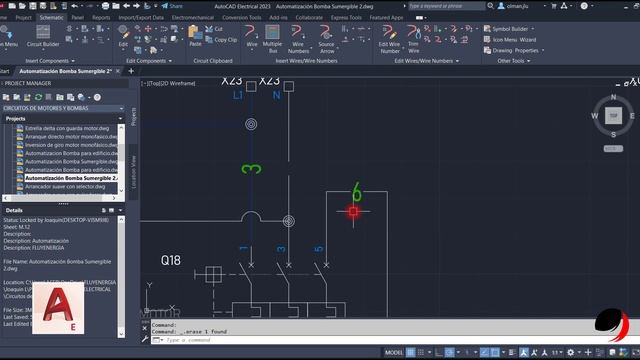Select the Wire insertion tool
This screenshot has height=360, width=640.
(251, 36)
